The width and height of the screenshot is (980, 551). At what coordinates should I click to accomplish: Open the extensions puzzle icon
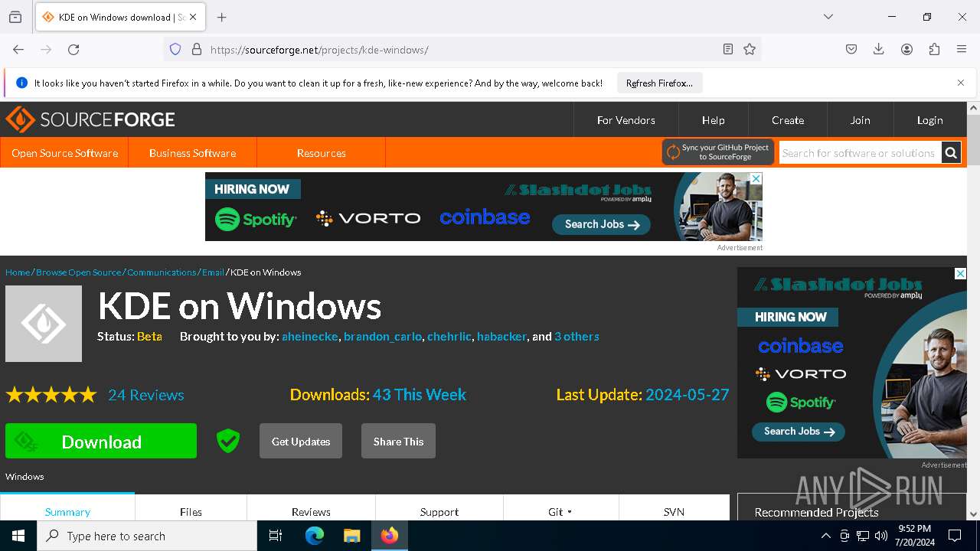pos(934,50)
